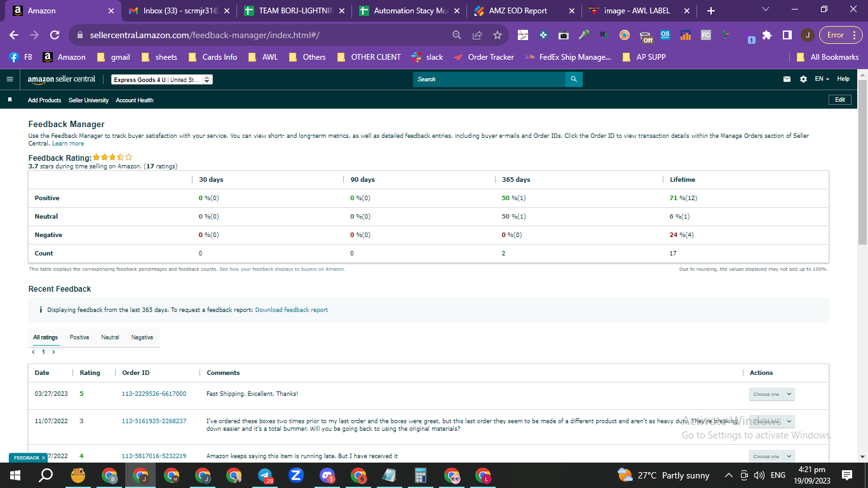This screenshot has width=868, height=488.
Task: Open Choose one dropdown for order 113-5817016-5232219
Action: point(771,456)
